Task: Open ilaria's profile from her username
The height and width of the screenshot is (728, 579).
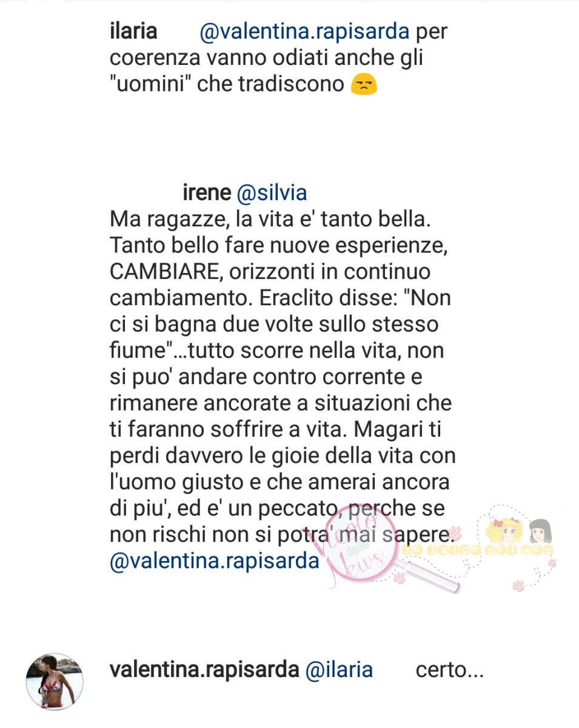Action: [133, 30]
